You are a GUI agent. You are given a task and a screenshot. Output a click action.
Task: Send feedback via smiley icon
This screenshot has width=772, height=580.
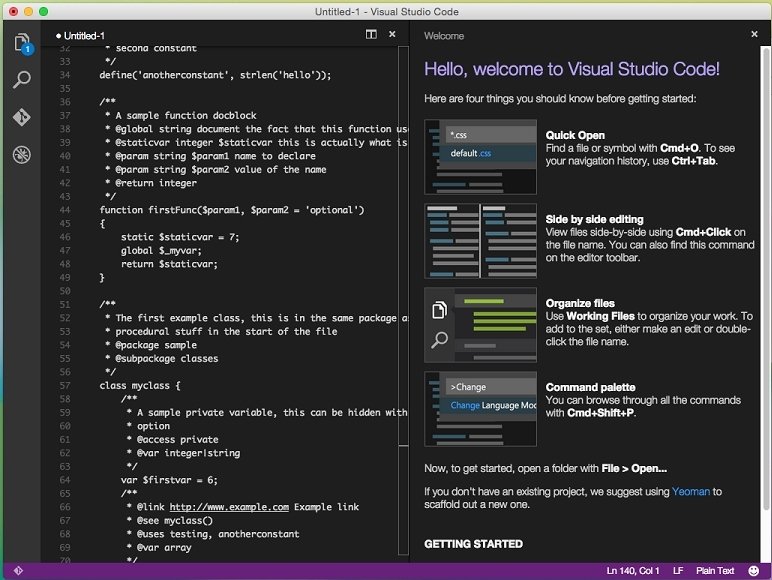753,571
